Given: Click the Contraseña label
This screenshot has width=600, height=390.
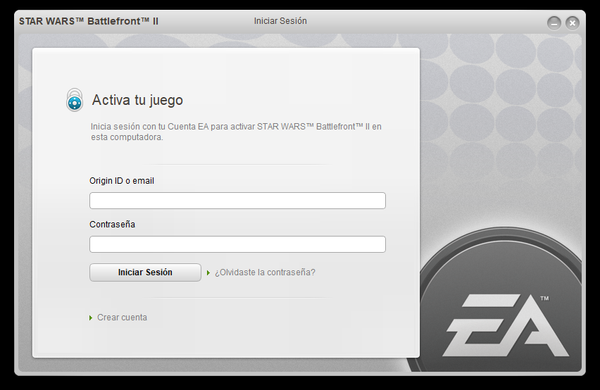Looking at the screenshot, I should [112, 224].
